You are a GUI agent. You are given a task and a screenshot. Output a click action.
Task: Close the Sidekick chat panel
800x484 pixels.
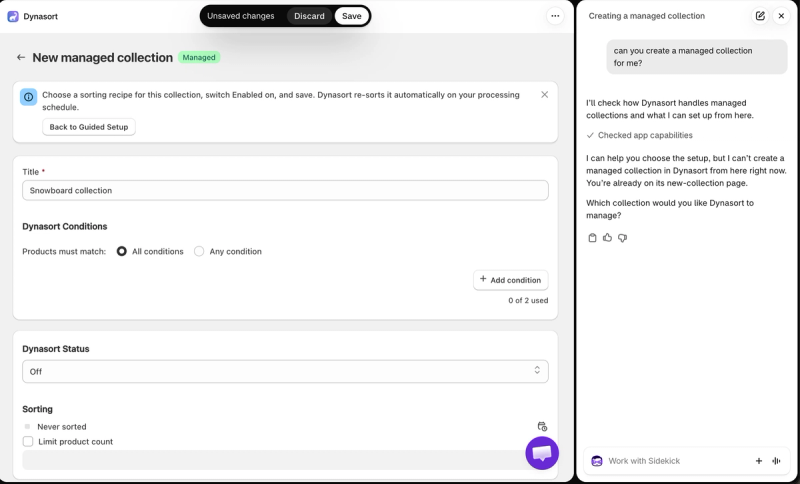[781, 16]
